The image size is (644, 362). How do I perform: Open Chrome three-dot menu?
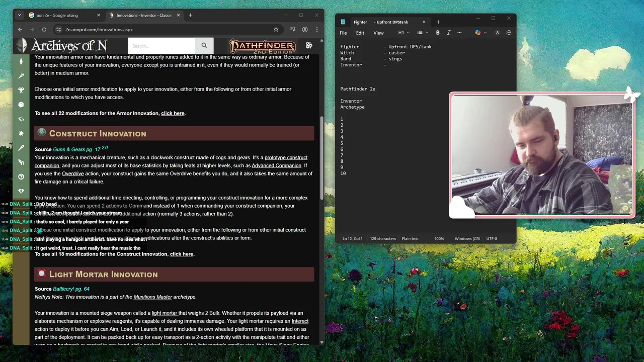pos(316,30)
